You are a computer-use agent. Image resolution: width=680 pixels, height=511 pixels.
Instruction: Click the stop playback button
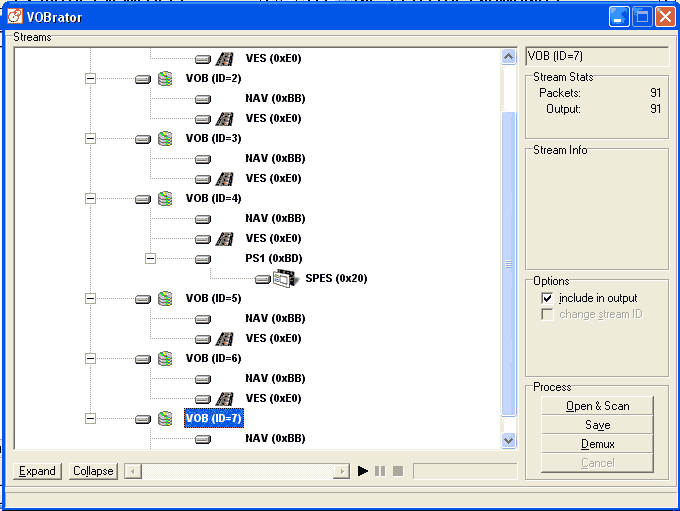[x=398, y=471]
